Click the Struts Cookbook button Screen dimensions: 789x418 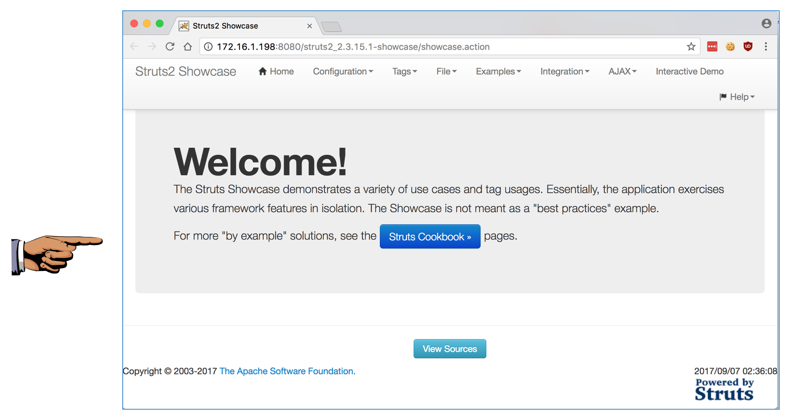(x=430, y=236)
